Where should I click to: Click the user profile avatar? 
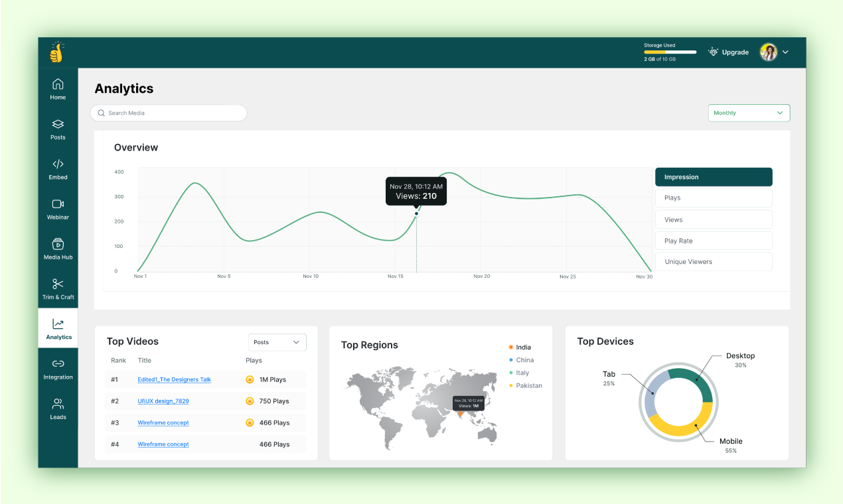pyautogui.click(x=769, y=52)
